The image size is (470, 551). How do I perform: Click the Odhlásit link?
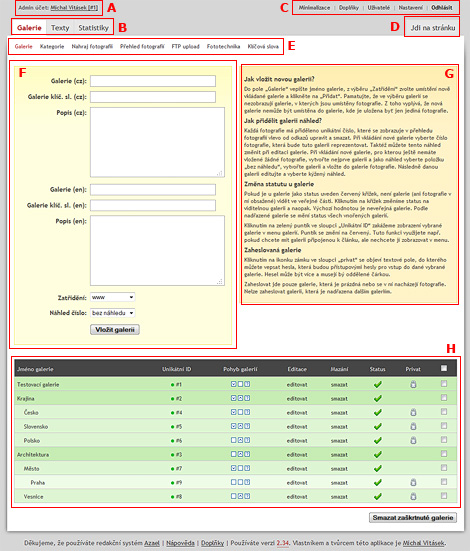442,7
